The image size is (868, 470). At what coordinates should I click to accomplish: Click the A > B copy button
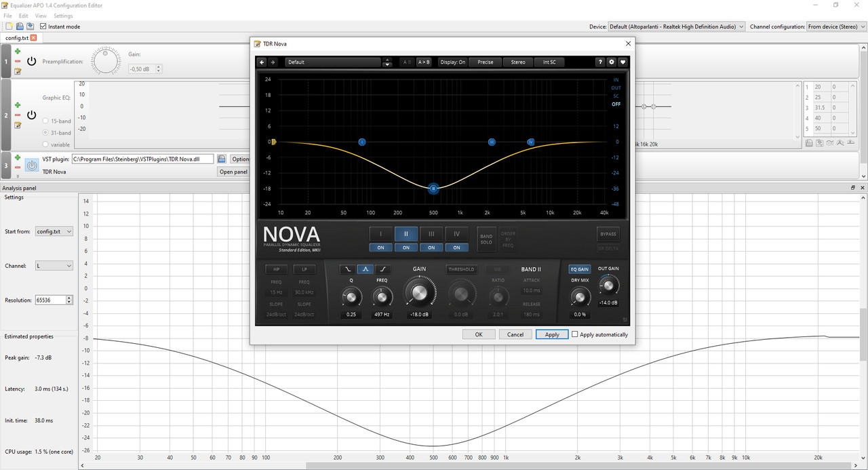point(424,62)
